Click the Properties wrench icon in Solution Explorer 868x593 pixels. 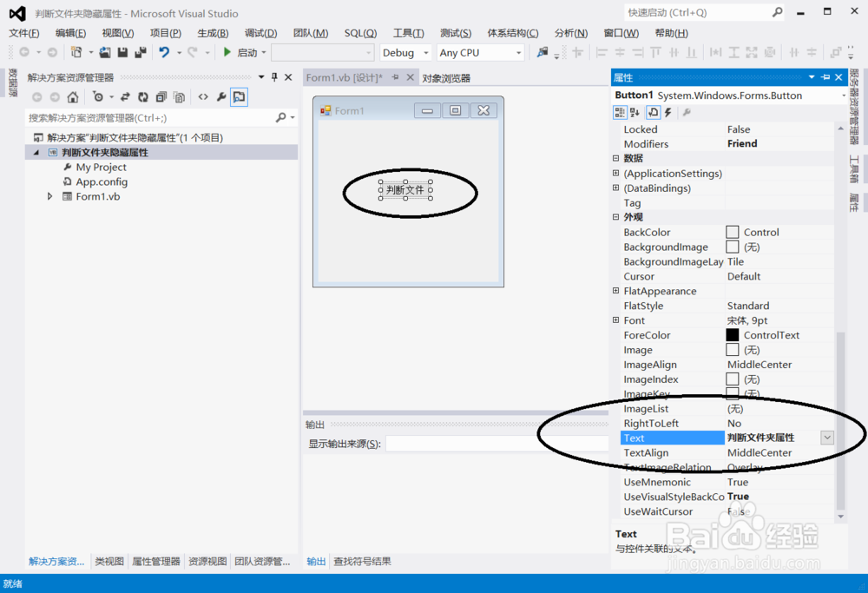(x=221, y=98)
